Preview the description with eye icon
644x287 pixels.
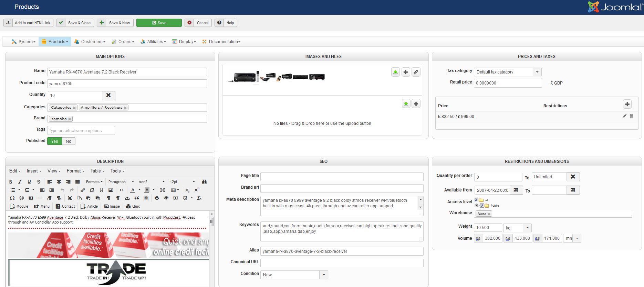(166, 198)
